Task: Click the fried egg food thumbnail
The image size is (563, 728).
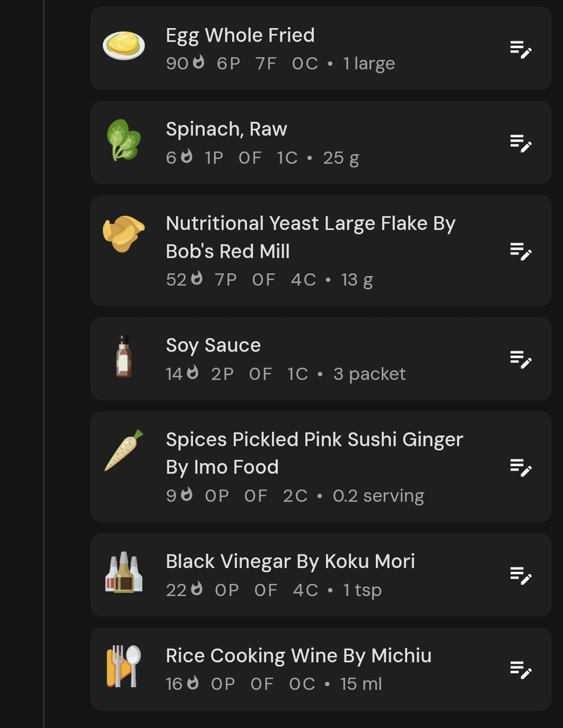Action: pyautogui.click(x=124, y=45)
